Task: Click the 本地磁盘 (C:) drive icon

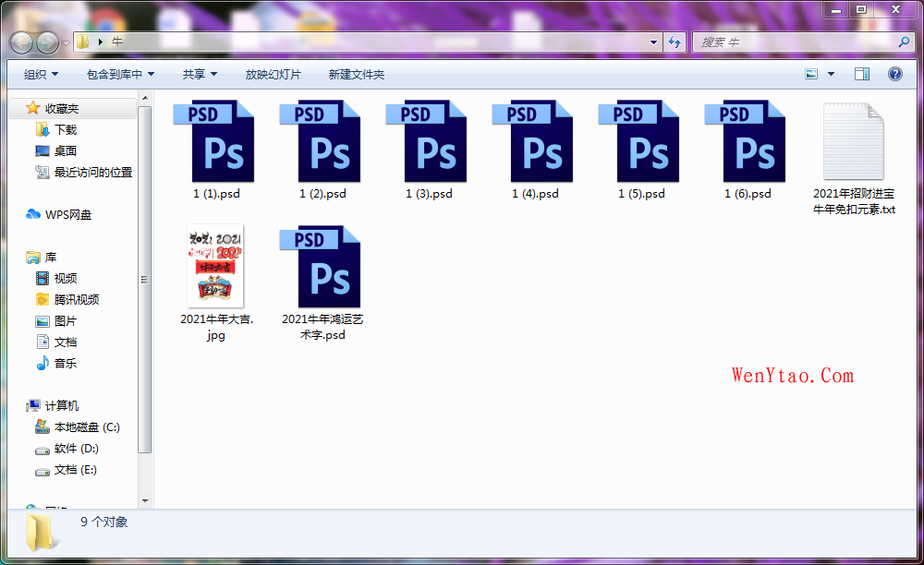Action: (x=43, y=427)
